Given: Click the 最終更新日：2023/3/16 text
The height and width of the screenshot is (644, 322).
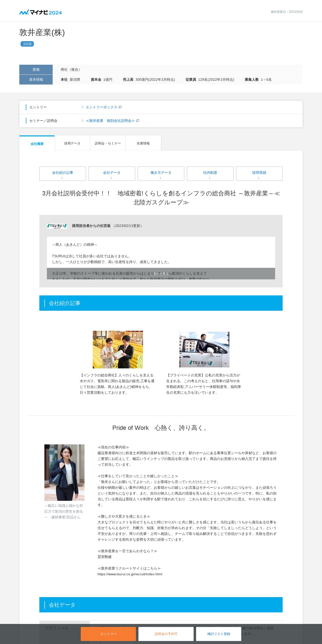Looking at the screenshot, I should point(287,12).
